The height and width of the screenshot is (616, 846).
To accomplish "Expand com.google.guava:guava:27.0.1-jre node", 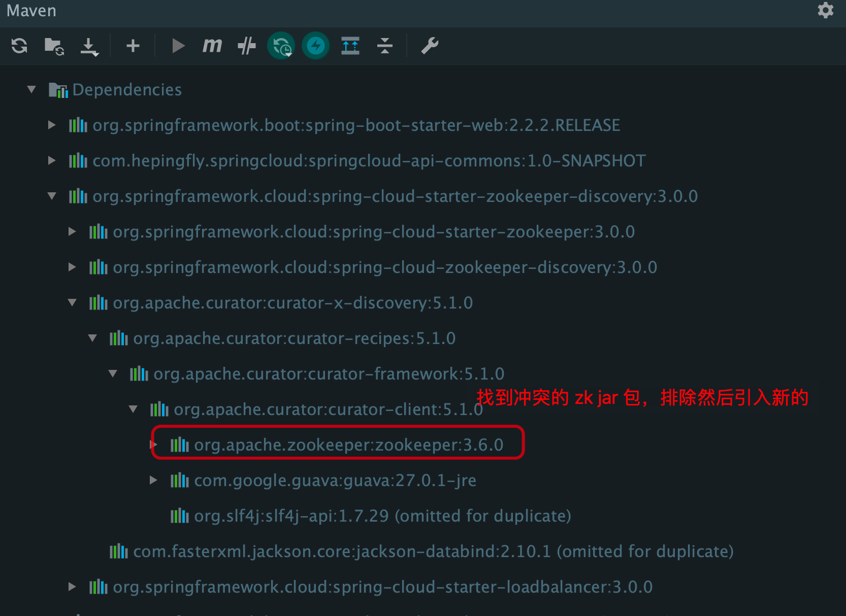I will tap(153, 480).
